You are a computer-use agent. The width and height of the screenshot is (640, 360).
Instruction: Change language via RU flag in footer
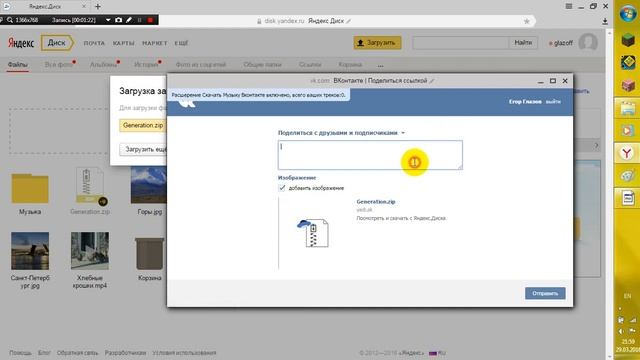tap(438, 353)
